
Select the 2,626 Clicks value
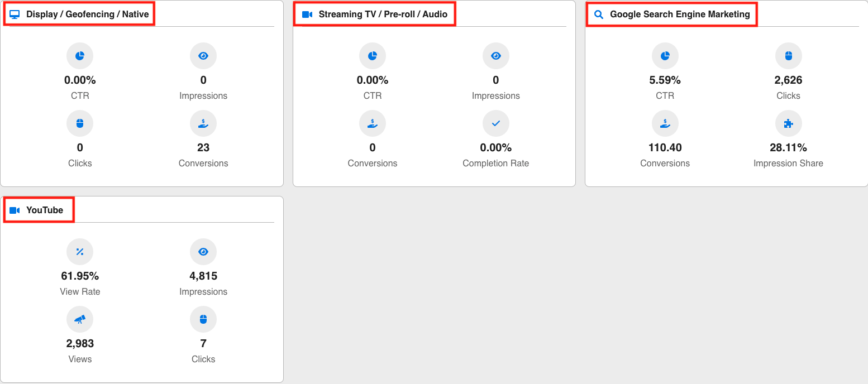coord(788,80)
